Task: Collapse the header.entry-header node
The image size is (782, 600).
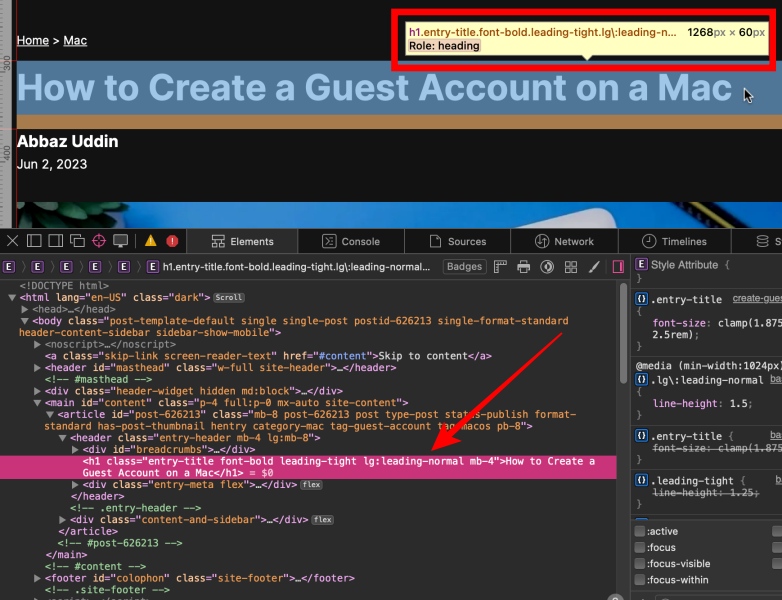Action: (x=62, y=438)
